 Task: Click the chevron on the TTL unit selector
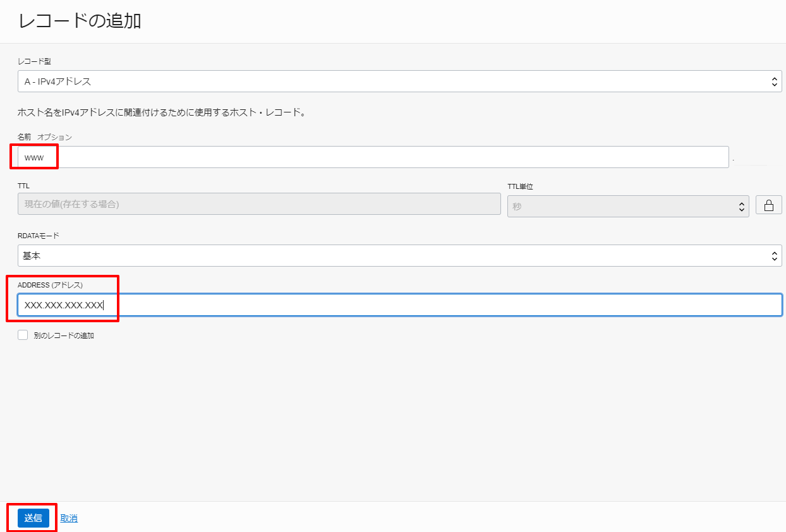[742, 206]
